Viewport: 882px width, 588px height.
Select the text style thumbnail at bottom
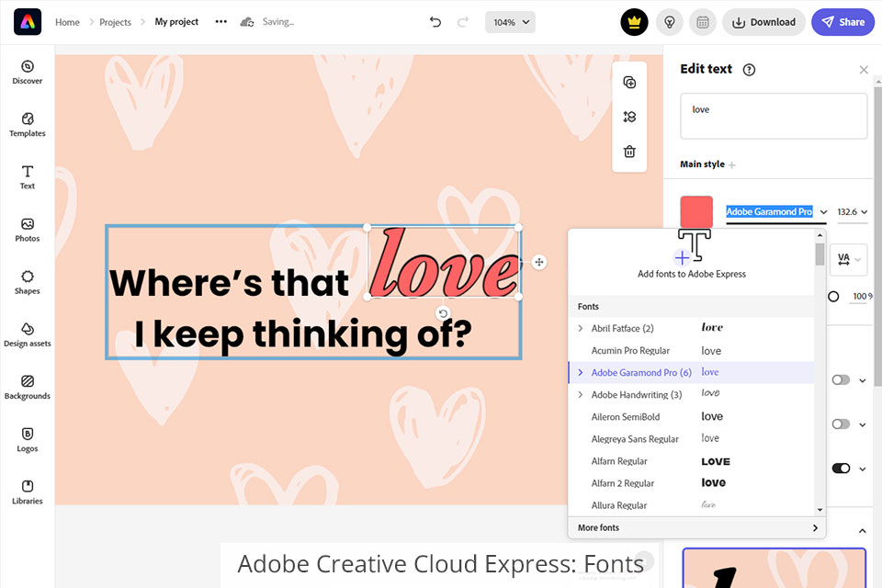click(x=774, y=569)
